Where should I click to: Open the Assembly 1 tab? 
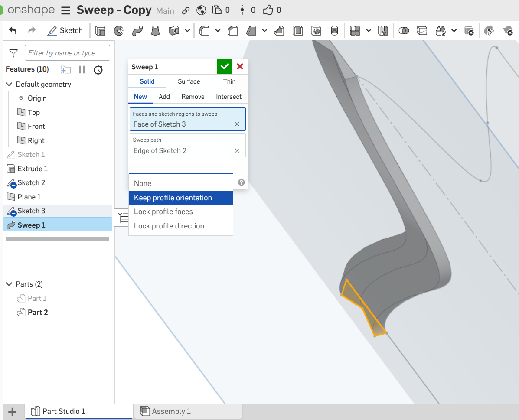tap(171, 411)
